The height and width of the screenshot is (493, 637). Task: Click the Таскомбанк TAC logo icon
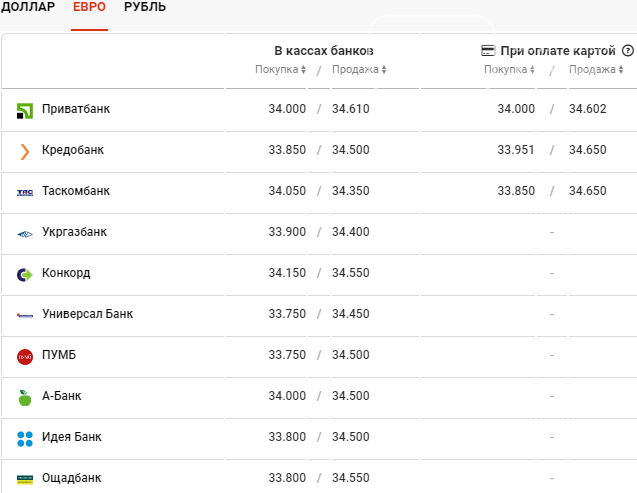25,193
